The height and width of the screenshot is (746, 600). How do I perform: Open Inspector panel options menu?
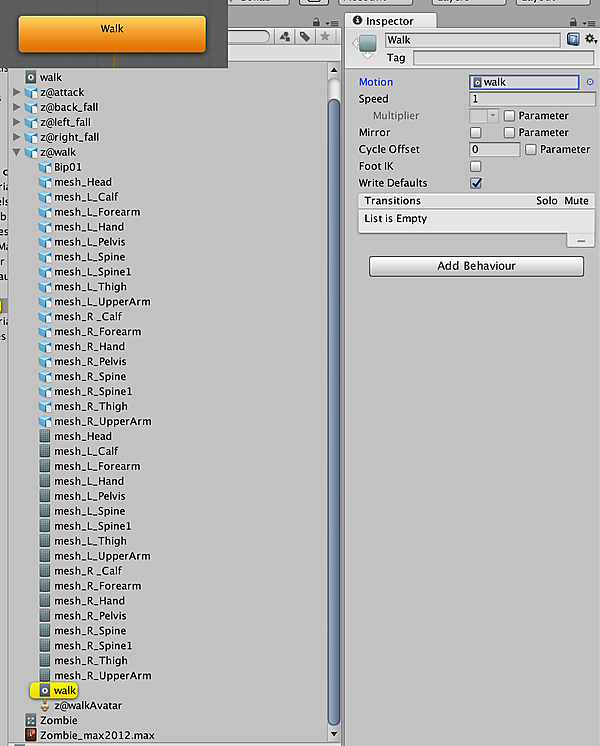[589, 23]
